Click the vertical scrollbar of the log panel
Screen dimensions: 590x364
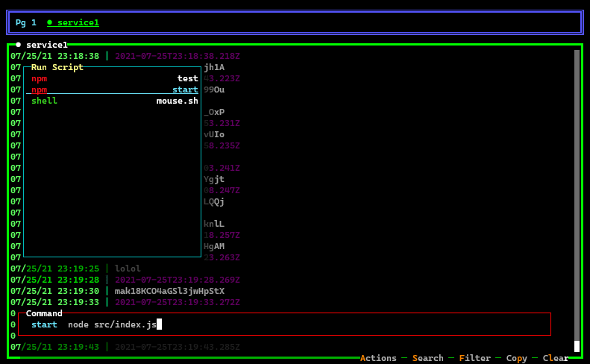tap(577, 201)
